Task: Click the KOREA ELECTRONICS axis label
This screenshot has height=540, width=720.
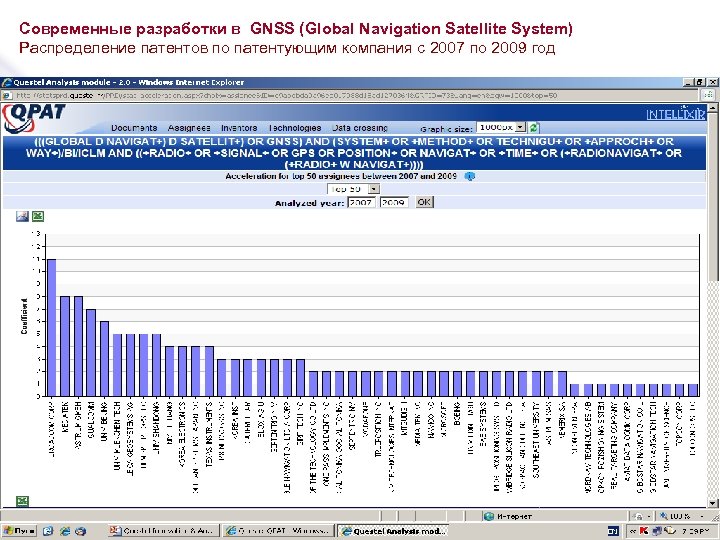Action: point(182,434)
